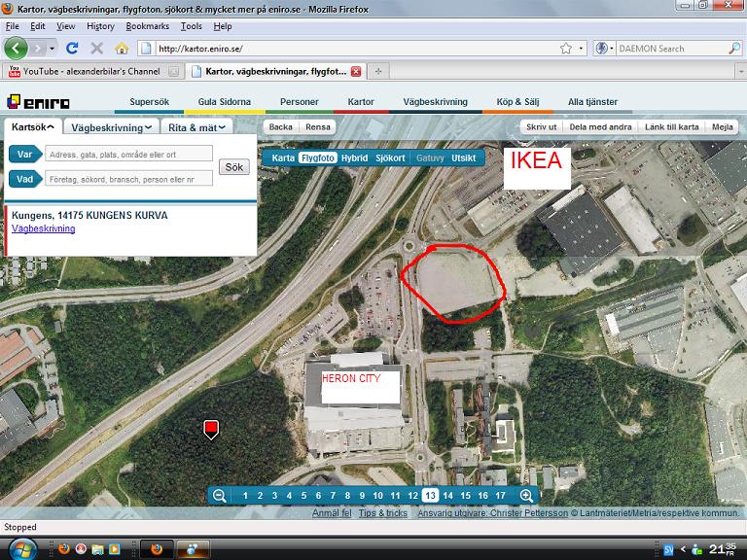Open the Gula Sidorna section

[225, 102]
